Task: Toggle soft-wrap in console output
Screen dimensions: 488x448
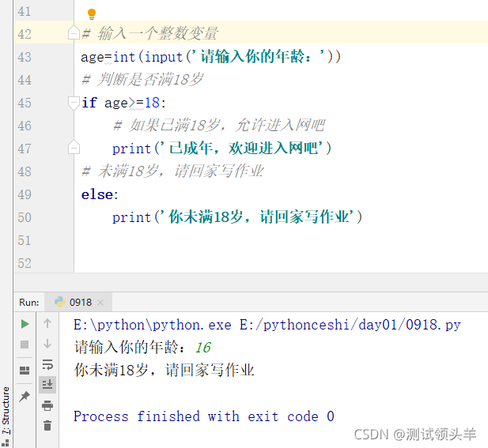Action: point(47,364)
